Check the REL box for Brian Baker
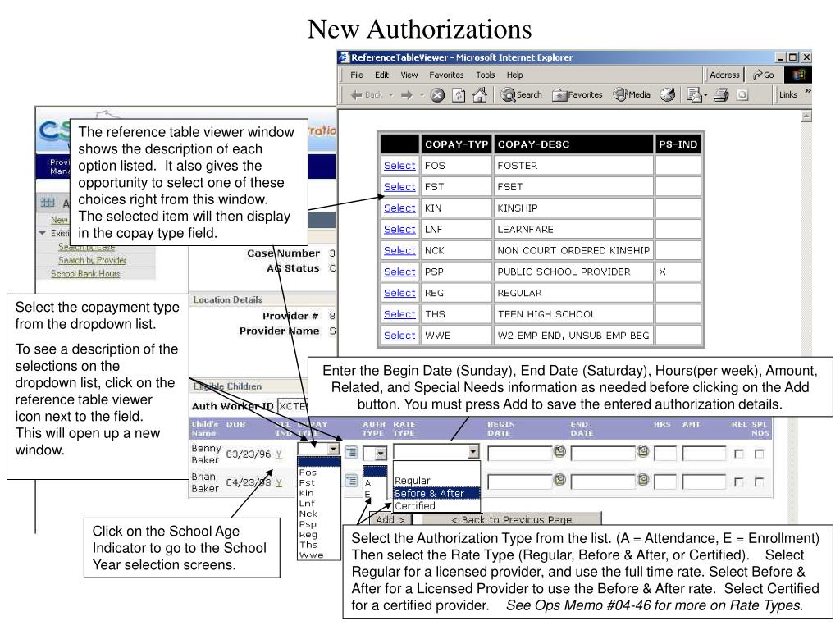The height and width of the screenshot is (630, 840). (x=739, y=482)
